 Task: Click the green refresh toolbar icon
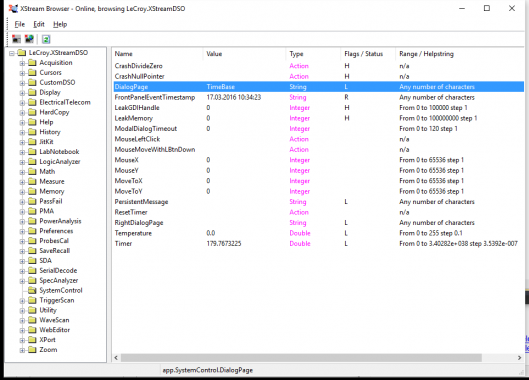[46, 39]
